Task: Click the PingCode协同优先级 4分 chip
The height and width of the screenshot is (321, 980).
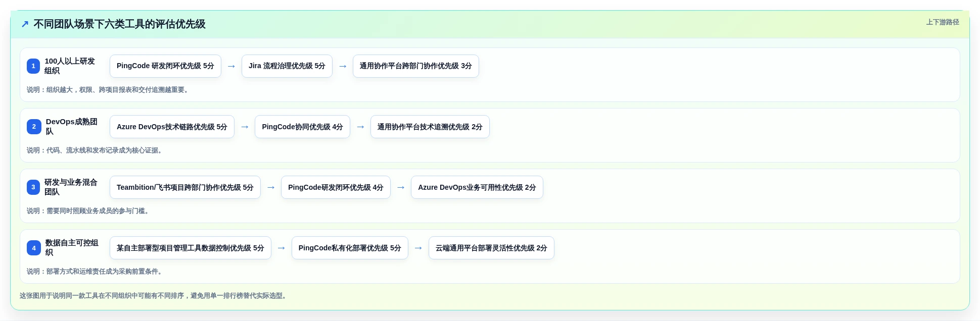Action: coord(302,127)
